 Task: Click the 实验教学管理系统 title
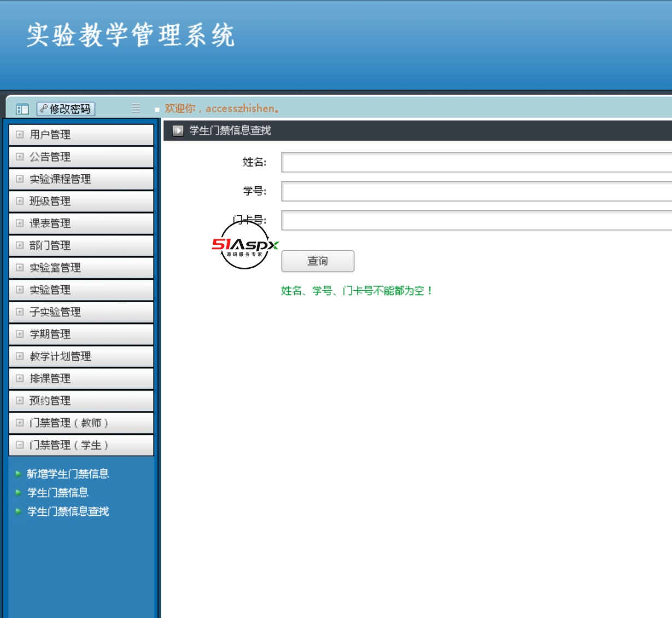(131, 36)
